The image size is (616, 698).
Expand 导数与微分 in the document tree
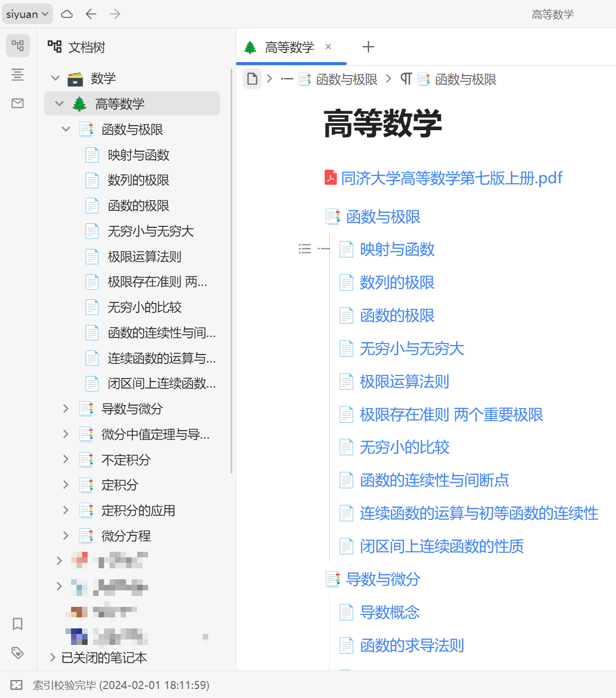coord(66,409)
